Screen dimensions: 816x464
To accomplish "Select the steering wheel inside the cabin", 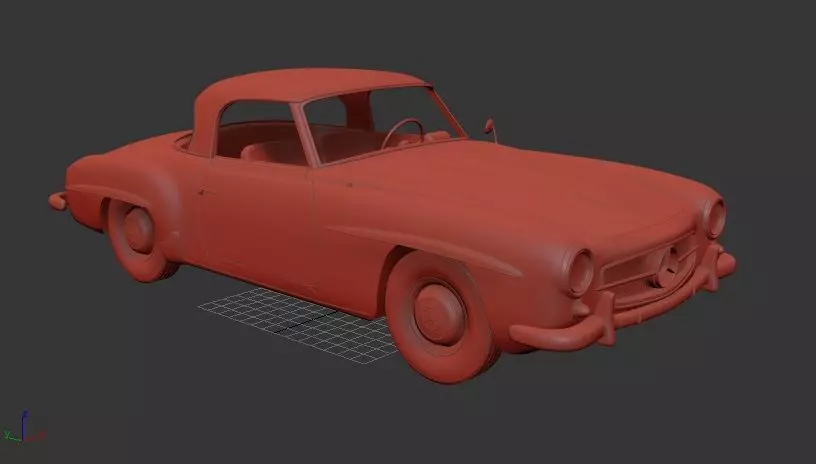I will point(403,133).
